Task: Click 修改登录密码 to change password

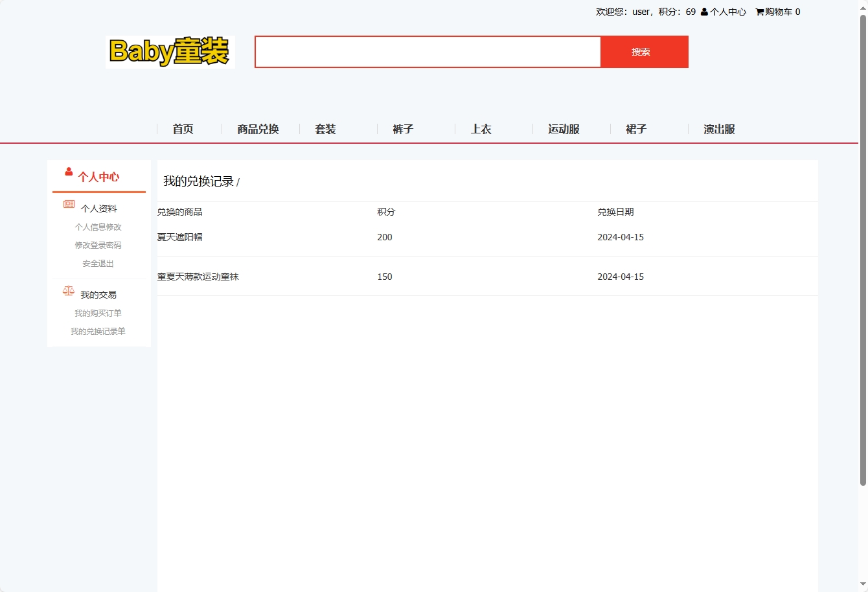Action: click(98, 245)
